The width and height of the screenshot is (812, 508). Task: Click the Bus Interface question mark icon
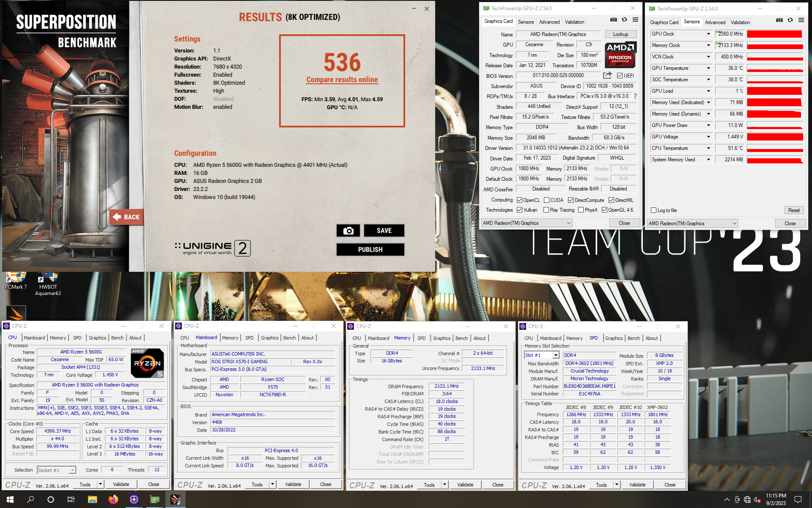[x=635, y=96]
